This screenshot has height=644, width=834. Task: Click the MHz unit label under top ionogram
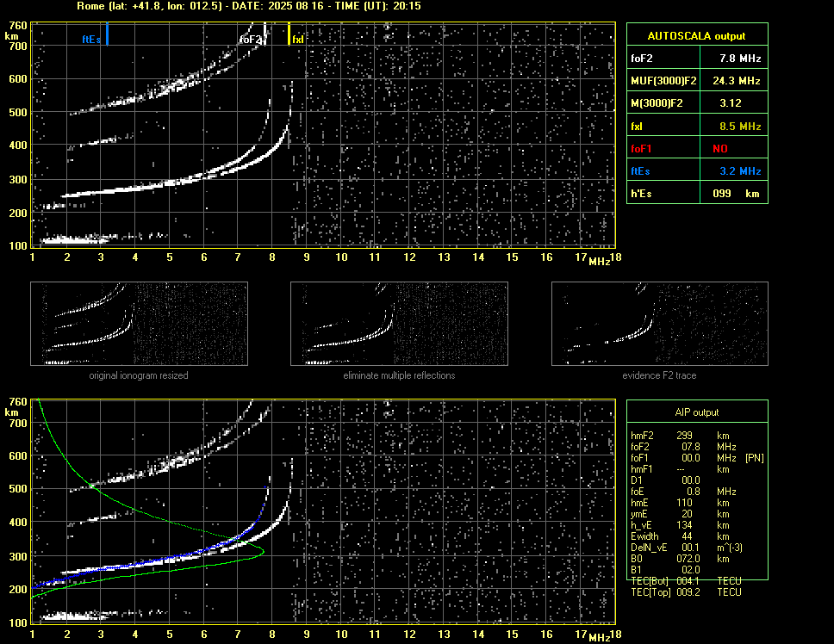tap(599, 262)
